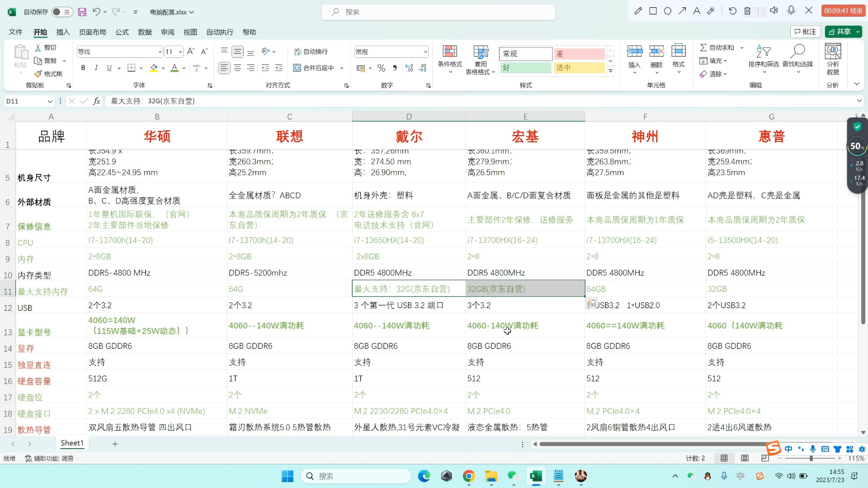Decrease font size with small A icon
This screenshot has width=868, height=488.
point(204,52)
